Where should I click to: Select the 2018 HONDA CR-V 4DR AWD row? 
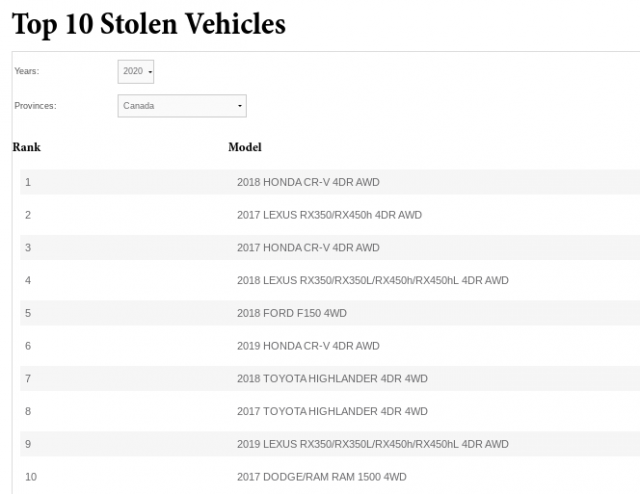click(x=330, y=182)
